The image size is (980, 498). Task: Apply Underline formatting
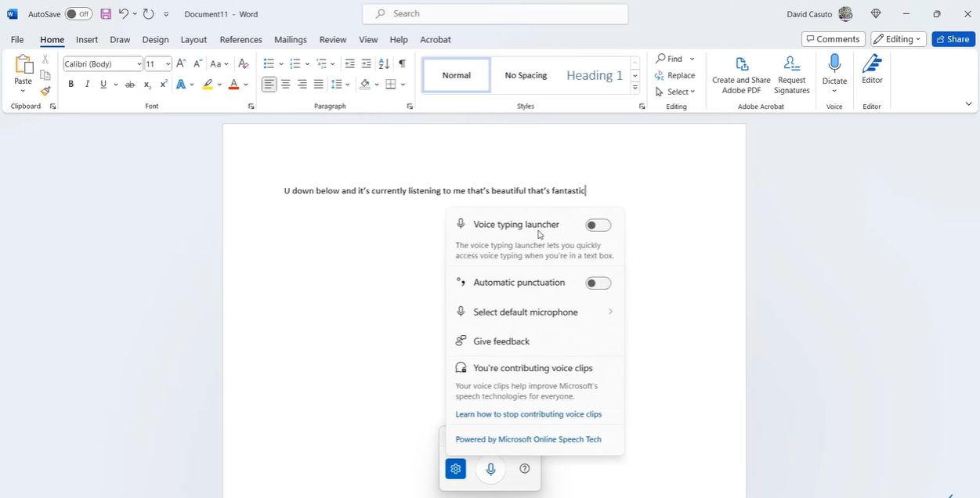pos(103,85)
